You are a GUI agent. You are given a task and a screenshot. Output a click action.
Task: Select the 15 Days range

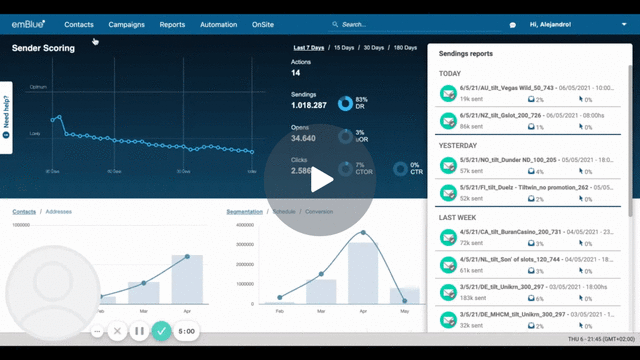(344, 48)
